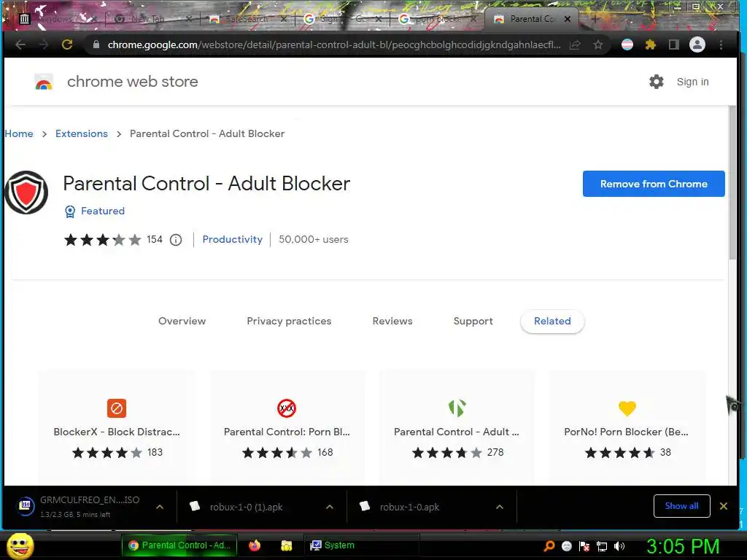Viewport: 747px width, 560px height.
Task: Click the address bar URL field
Action: [333, 44]
